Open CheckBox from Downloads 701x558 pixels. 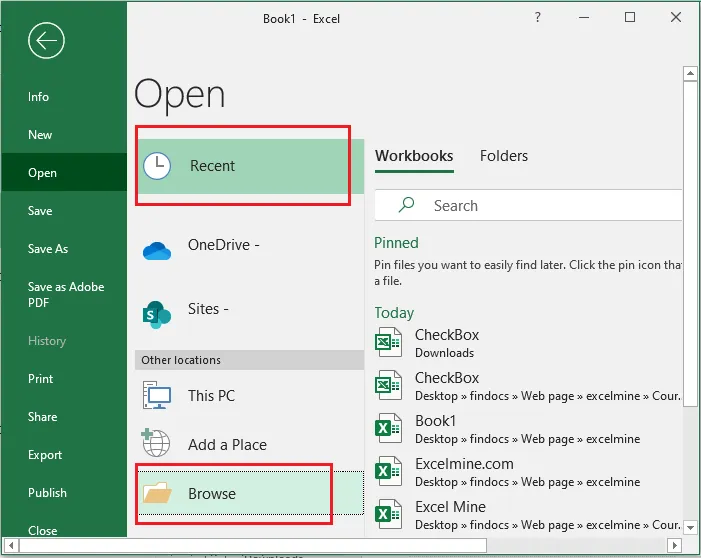(528, 343)
